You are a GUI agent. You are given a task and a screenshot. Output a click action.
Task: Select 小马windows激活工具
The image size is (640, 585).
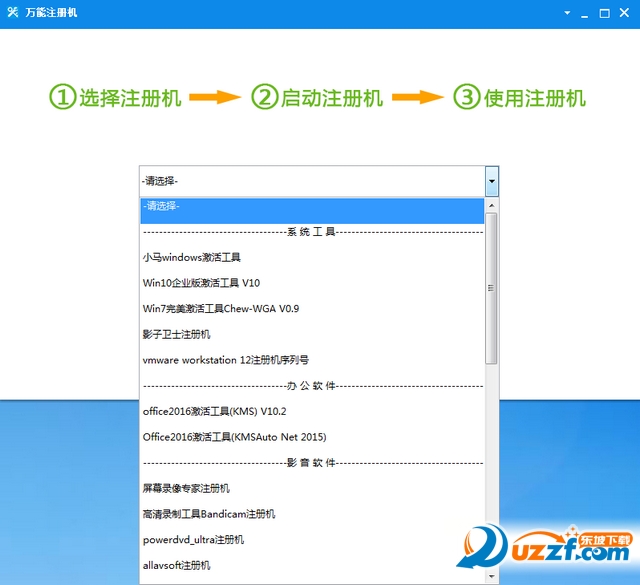pos(312,258)
